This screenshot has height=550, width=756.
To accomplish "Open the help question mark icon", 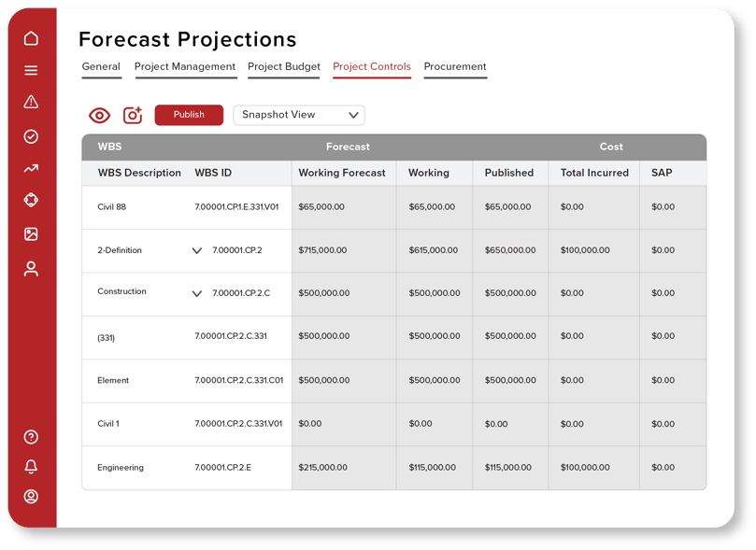I will pyautogui.click(x=31, y=437).
